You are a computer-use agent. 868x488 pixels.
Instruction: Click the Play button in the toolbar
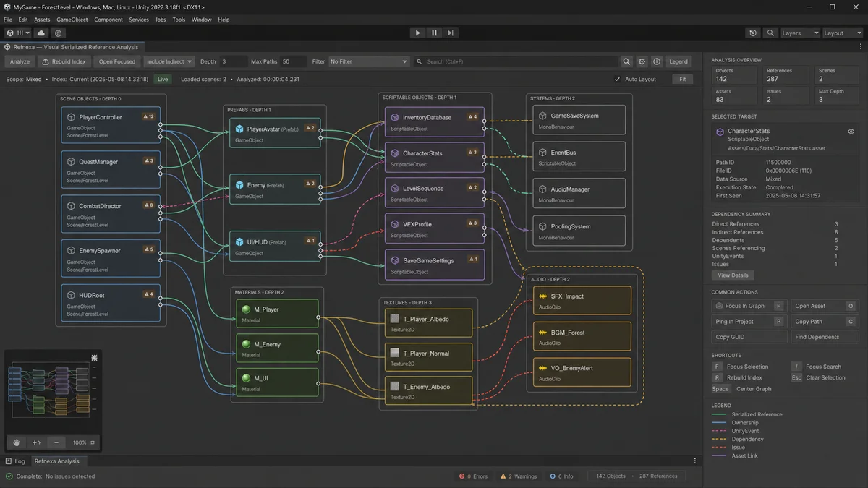point(417,33)
